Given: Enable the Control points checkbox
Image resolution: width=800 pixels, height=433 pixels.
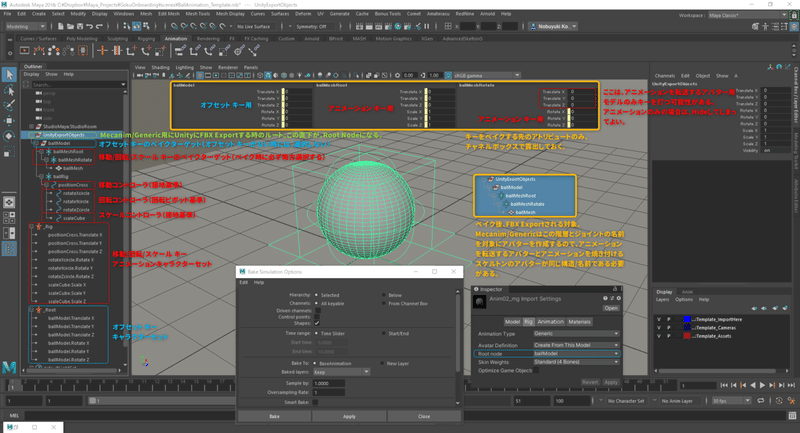Looking at the screenshot, I should [x=317, y=317].
